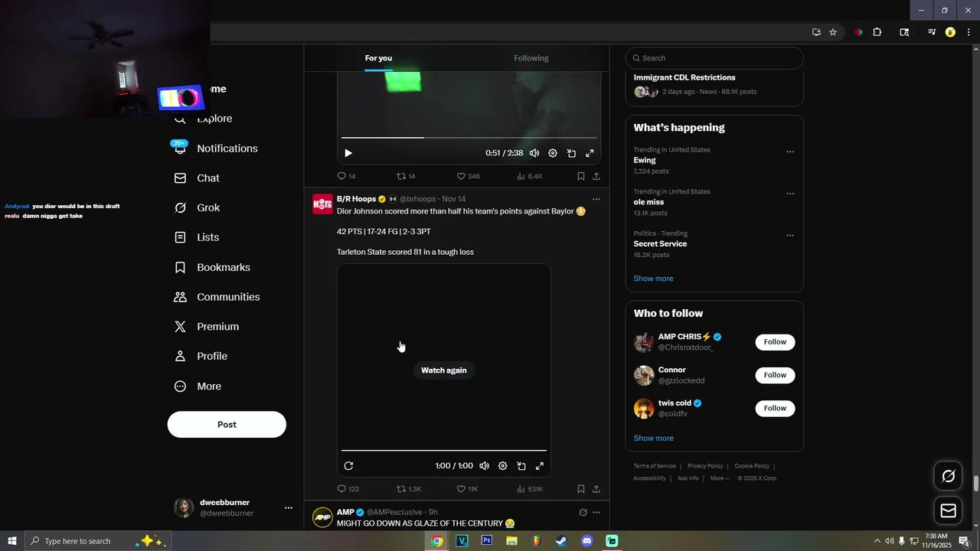The width and height of the screenshot is (980, 551).
Task: Open Premium in the sidebar
Action: click(207, 327)
